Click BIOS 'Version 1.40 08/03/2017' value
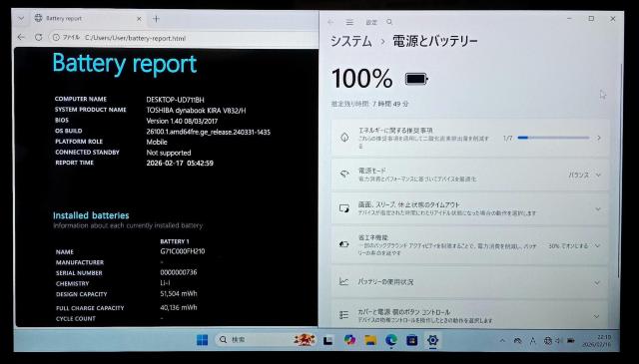 (182, 121)
